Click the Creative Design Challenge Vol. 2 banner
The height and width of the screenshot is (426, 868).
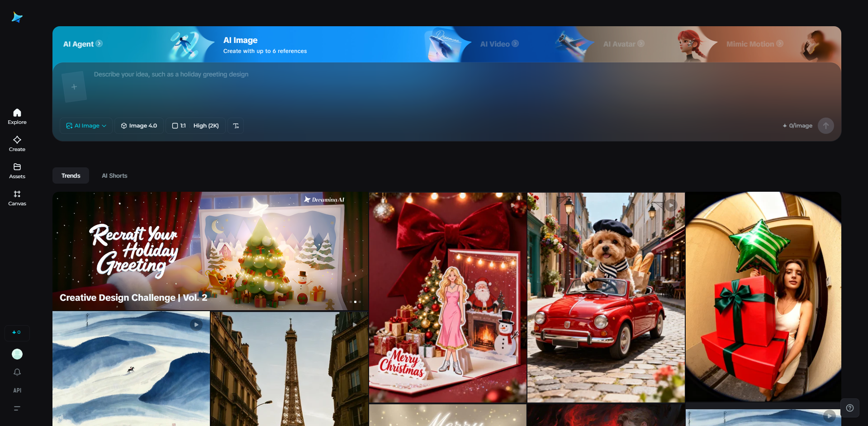click(x=209, y=251)
